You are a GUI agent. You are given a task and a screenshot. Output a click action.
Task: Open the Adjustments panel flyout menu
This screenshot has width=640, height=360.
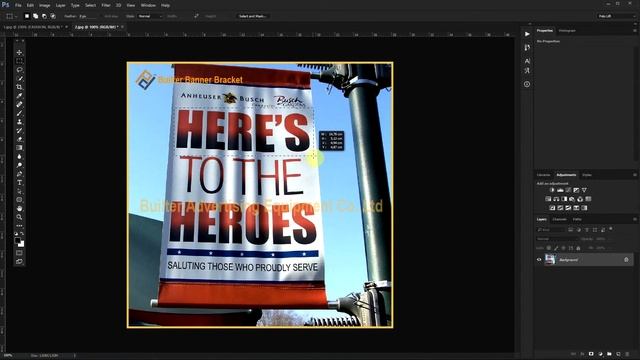click(x=634, y=175)
